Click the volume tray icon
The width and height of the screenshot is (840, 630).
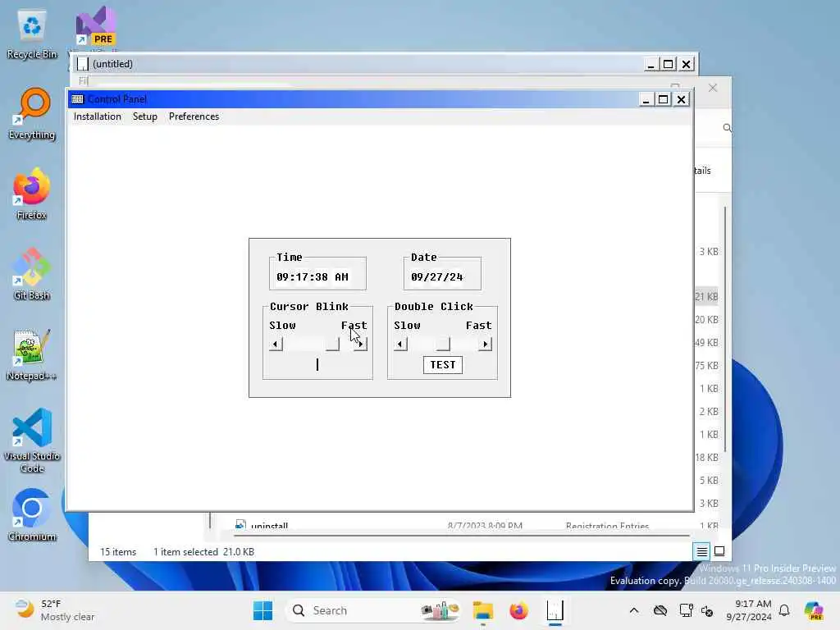coord(707,611)
